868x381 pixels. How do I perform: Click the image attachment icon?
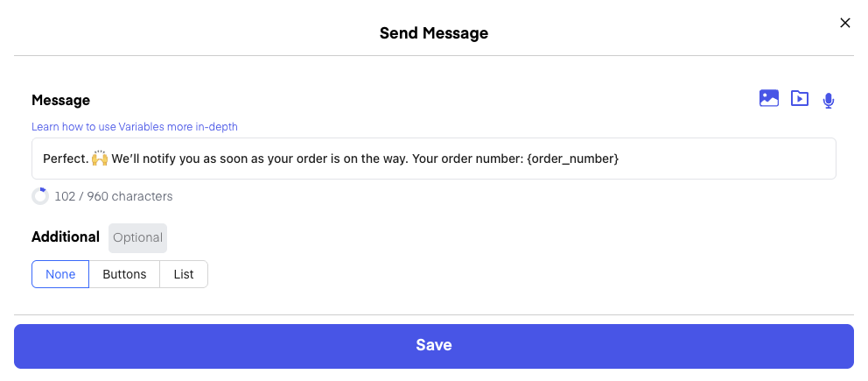point(769,99)
